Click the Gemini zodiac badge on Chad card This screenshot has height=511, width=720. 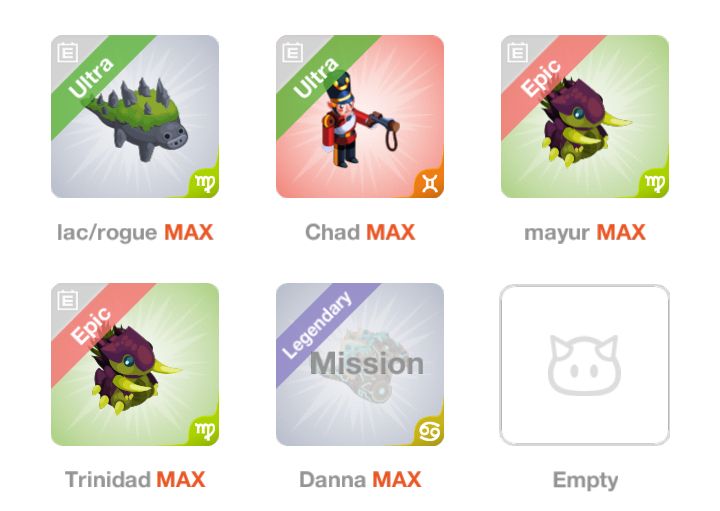click(x=430, y=183)
